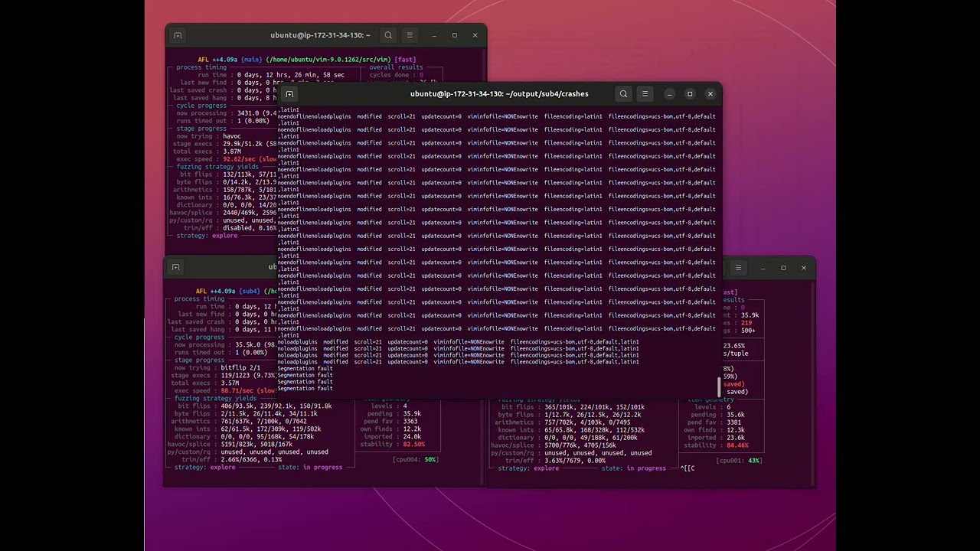
Task: Open hamburger menu in crashes terminal window
Action: [x=645, y=94]
